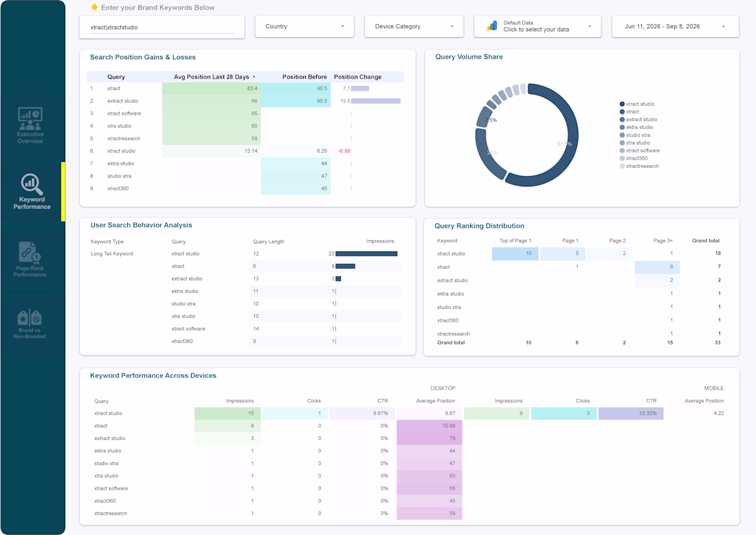
Task: Open the Brand vs Non-Branded sidebar icon
Action: tap(30, 318)
